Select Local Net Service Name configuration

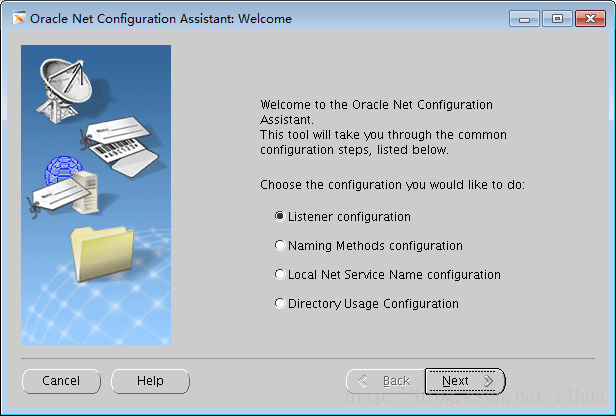(x=387, y=274)
